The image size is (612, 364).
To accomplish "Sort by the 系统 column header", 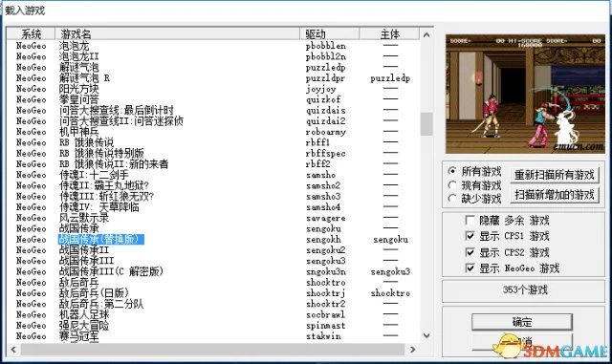I will point(32,34).
